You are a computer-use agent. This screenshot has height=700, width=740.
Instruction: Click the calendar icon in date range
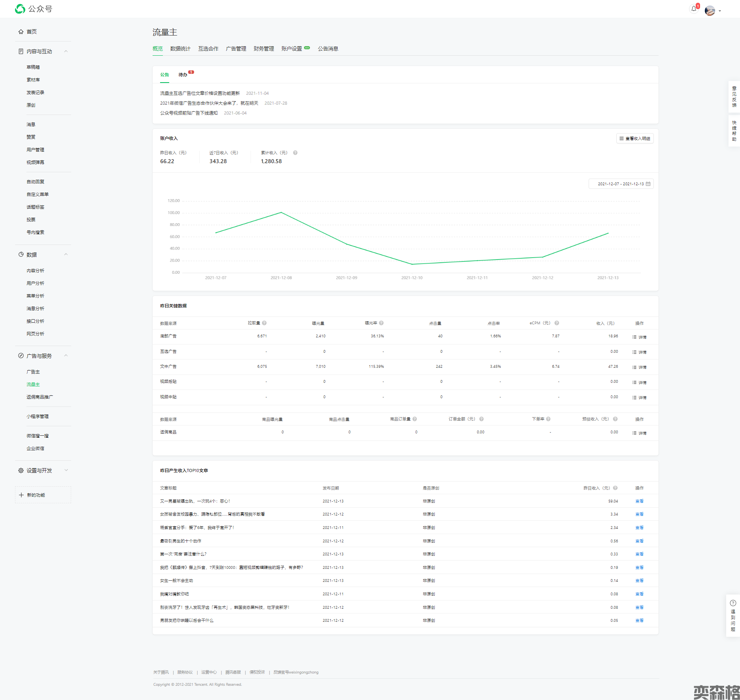648,184
